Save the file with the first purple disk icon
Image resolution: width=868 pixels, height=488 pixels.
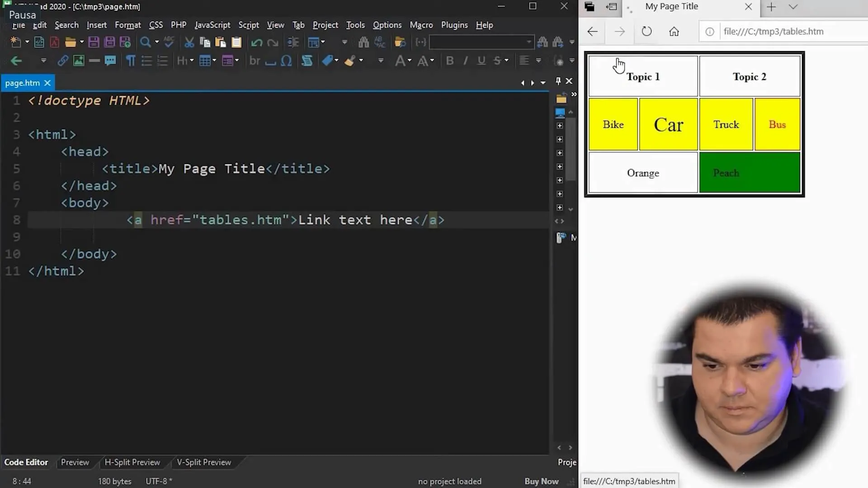pos(94,42)
